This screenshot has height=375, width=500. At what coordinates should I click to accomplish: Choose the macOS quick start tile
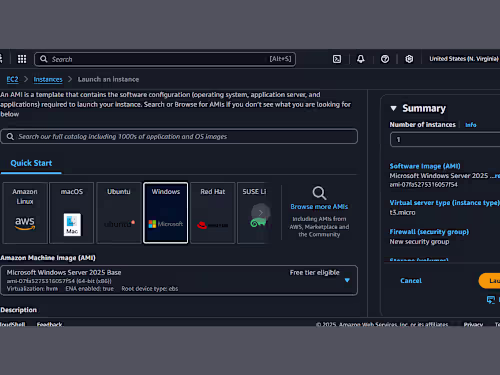point(72,213)
